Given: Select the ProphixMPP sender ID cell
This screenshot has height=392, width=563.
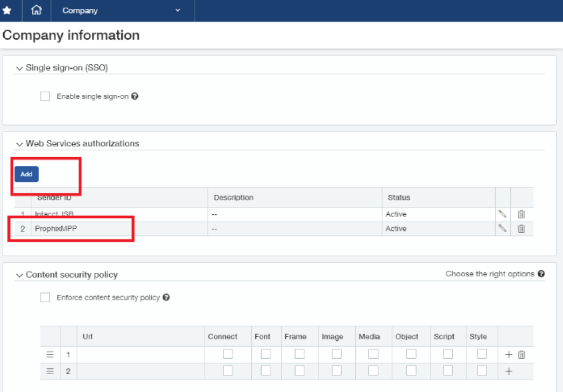Looking at the screenshot, I should click(x=119, y=228).
